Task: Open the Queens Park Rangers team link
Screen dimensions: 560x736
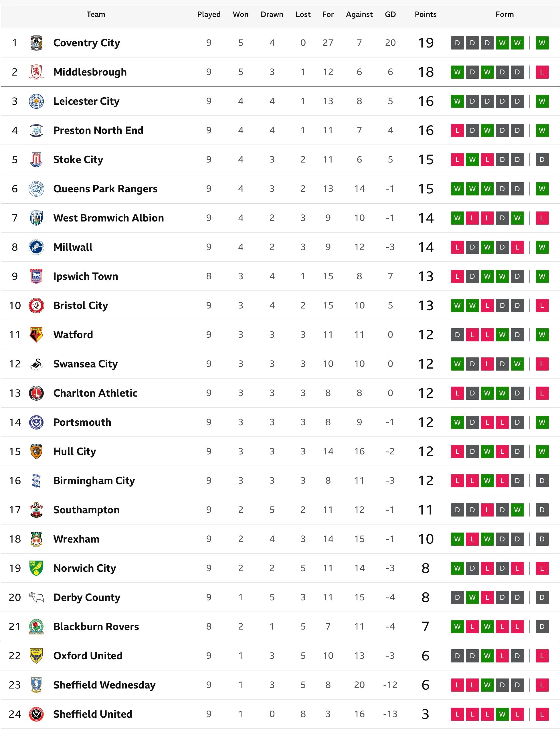Action: (105, 189)
